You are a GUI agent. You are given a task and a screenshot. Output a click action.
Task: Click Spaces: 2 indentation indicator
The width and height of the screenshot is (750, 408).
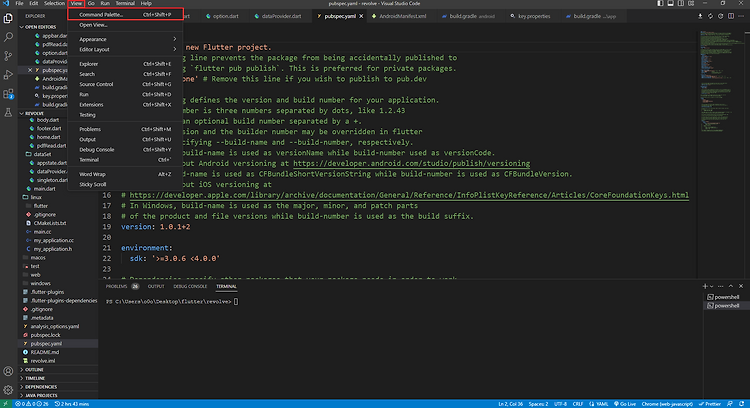(x=538, y=404)
